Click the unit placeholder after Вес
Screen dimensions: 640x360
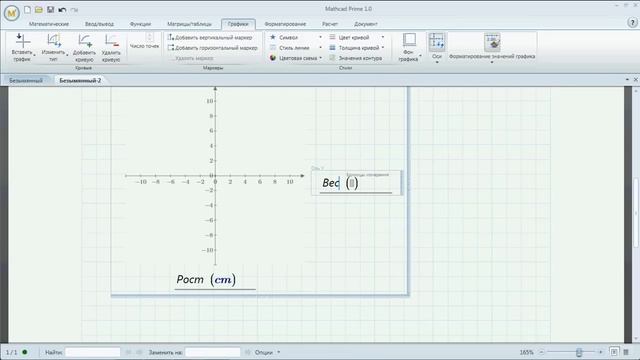click(352, 183)
